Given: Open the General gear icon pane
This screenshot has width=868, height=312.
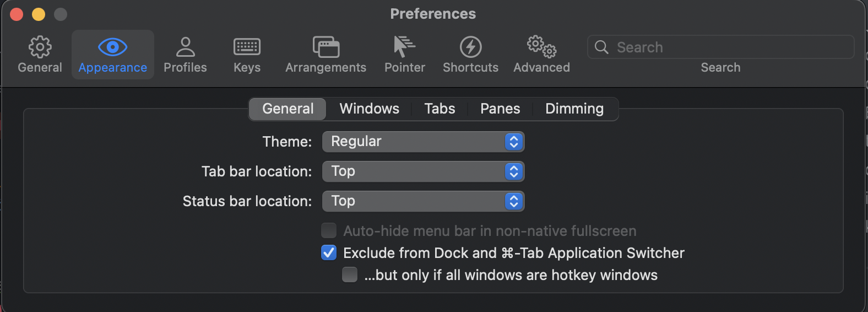Looking at the screenshot, I should [40, 48].
